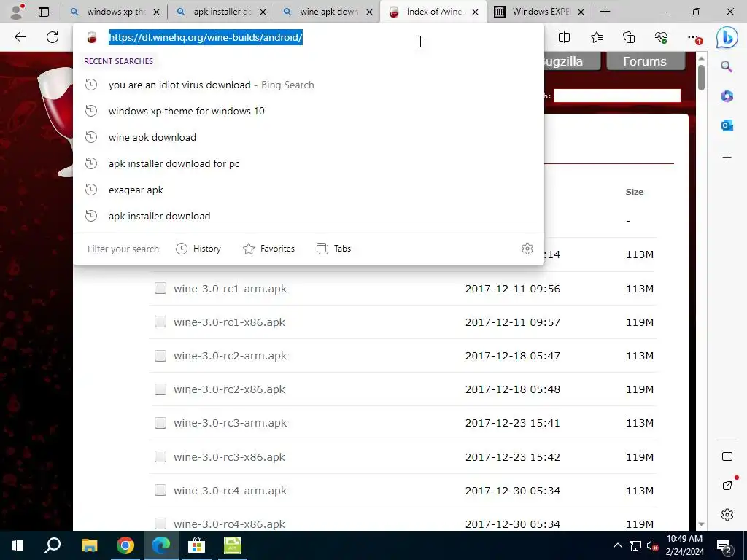
Task: Toggle the sidebar hide panel icon
Action: (727, 456)
